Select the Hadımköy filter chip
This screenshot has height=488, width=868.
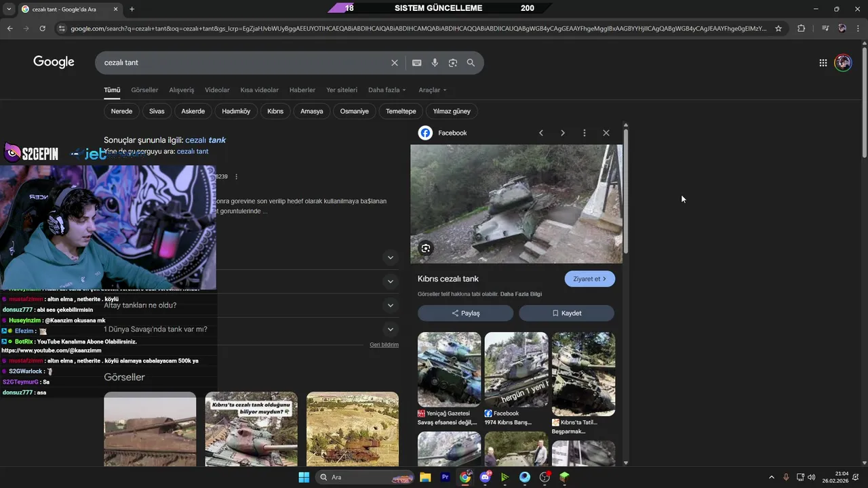tap(236, 111)
